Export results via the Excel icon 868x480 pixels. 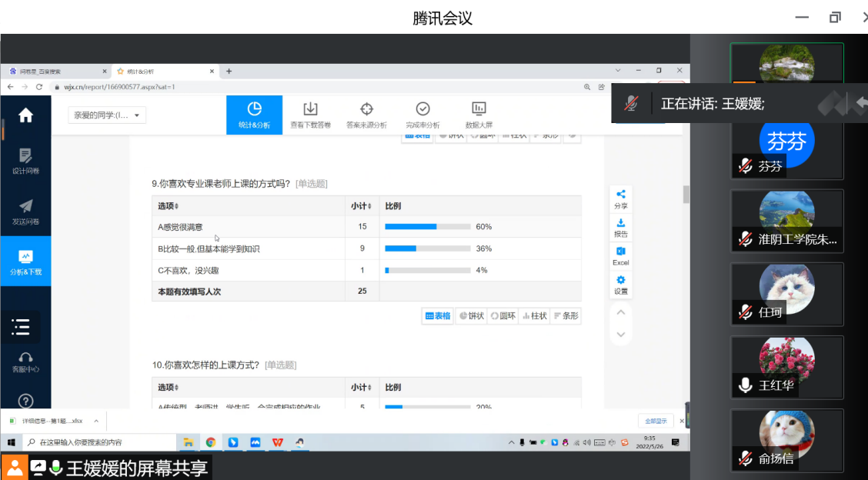point(620,252)
